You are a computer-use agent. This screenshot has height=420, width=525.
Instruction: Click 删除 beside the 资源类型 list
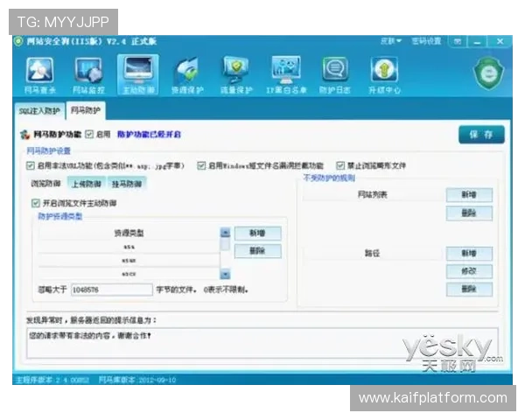pyautogui.click(x=257, y=251)
